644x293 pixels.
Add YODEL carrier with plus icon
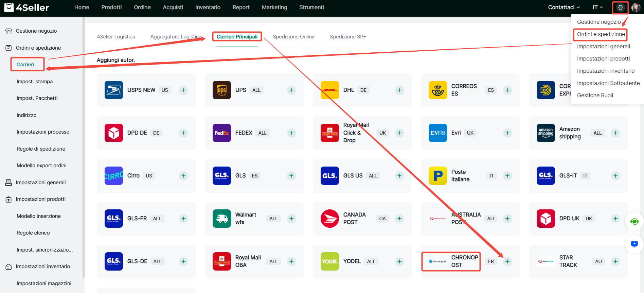point(399,261)
